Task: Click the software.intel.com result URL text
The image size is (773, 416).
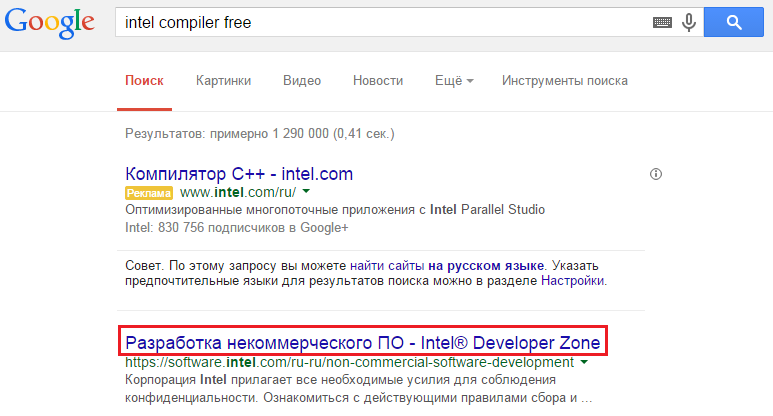Action: (350, 363)
